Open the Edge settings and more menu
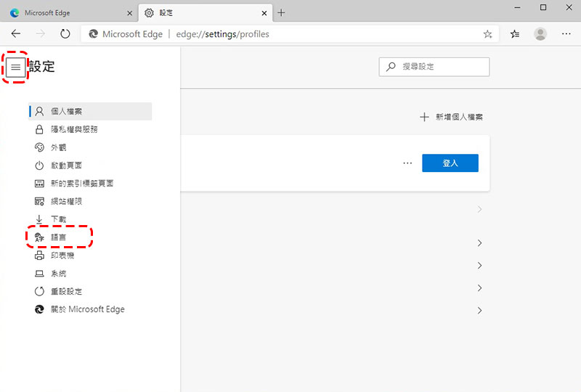The width and height of the screenshot is (581, 392). pos(566,34)
